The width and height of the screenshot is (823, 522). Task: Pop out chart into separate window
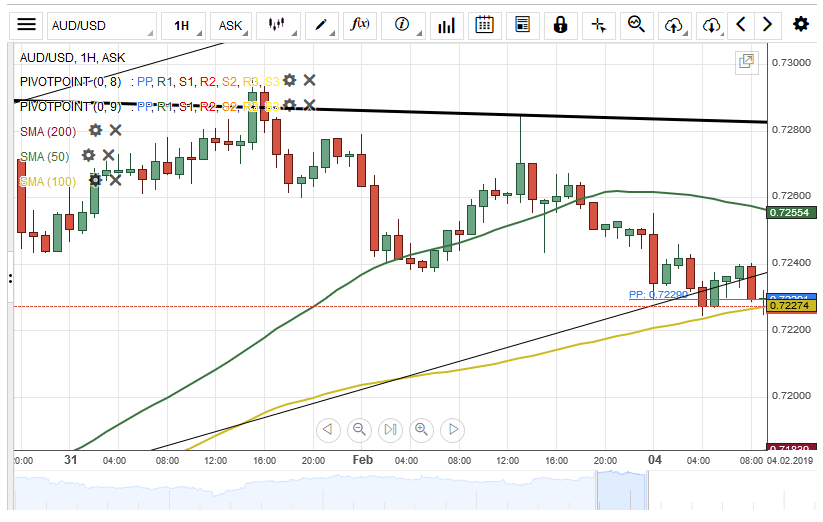[746, 62]
